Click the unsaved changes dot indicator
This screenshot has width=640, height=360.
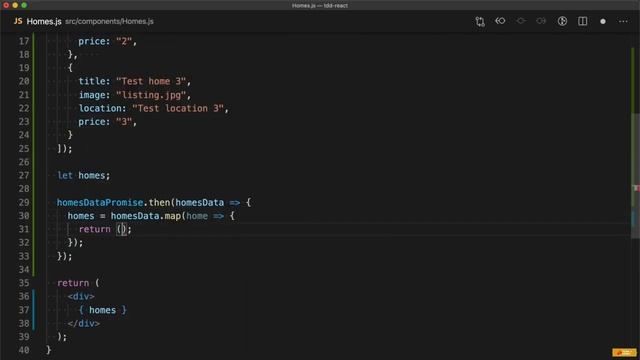pyautogui.click(x=603, y=22)
